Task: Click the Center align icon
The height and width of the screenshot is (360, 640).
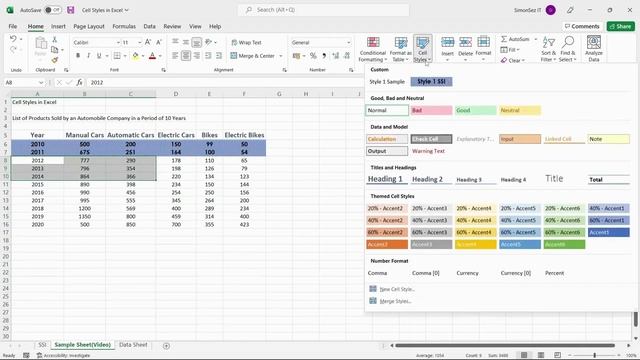Action: [x=186, y=56]
